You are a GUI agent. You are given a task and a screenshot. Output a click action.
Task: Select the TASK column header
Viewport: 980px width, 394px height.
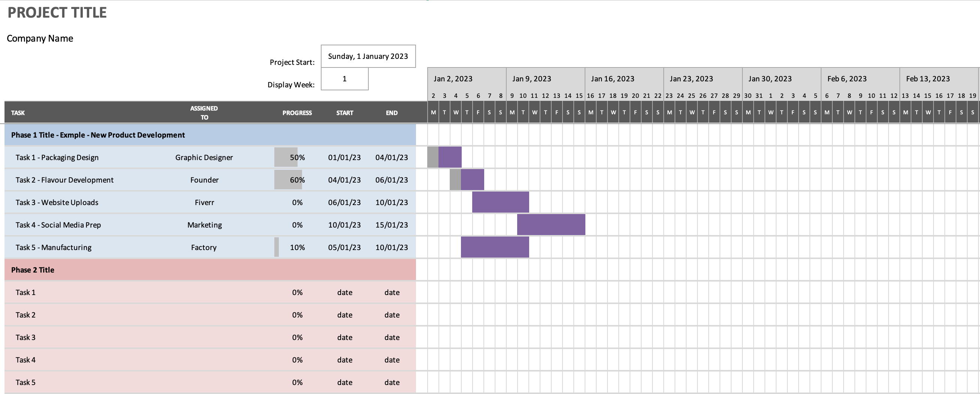18,112
